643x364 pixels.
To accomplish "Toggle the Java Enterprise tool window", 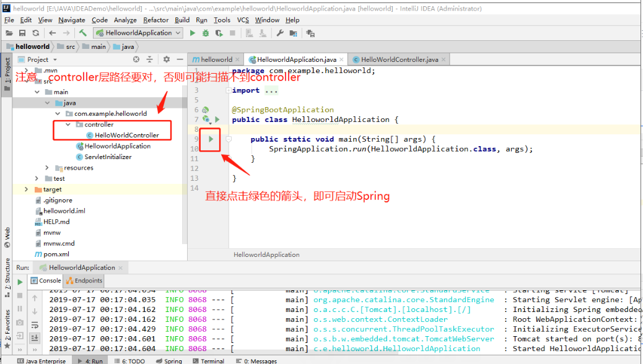I will [42, 361].
